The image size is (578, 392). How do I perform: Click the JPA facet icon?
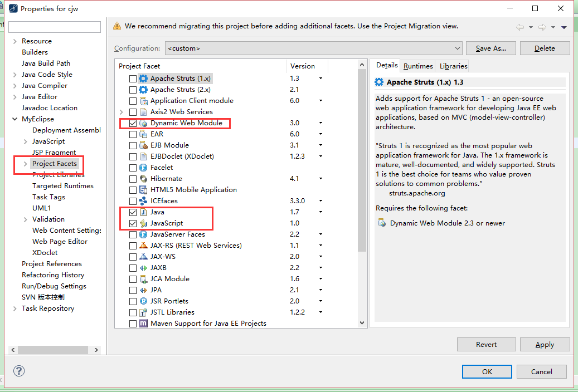tap(143, 290)
